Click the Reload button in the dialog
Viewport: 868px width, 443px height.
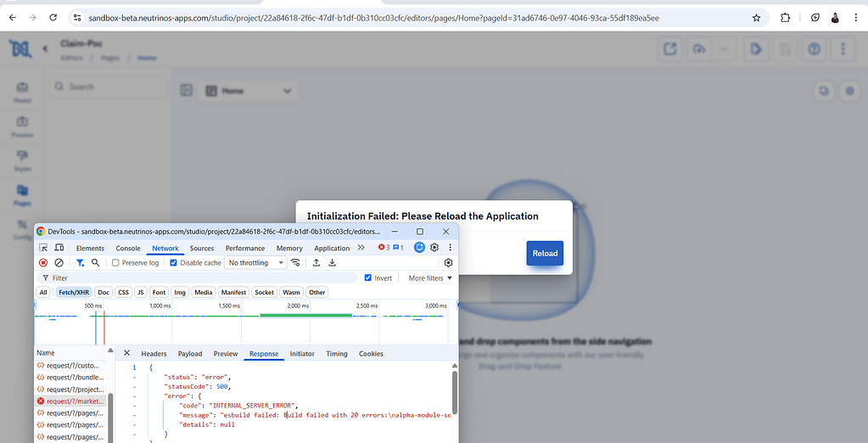point(545,253)
